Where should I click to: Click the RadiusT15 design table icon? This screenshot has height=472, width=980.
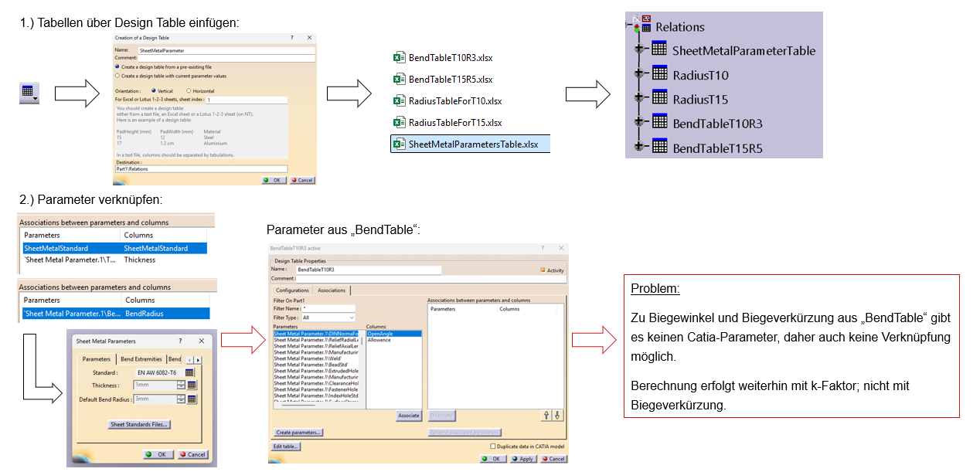659,98
